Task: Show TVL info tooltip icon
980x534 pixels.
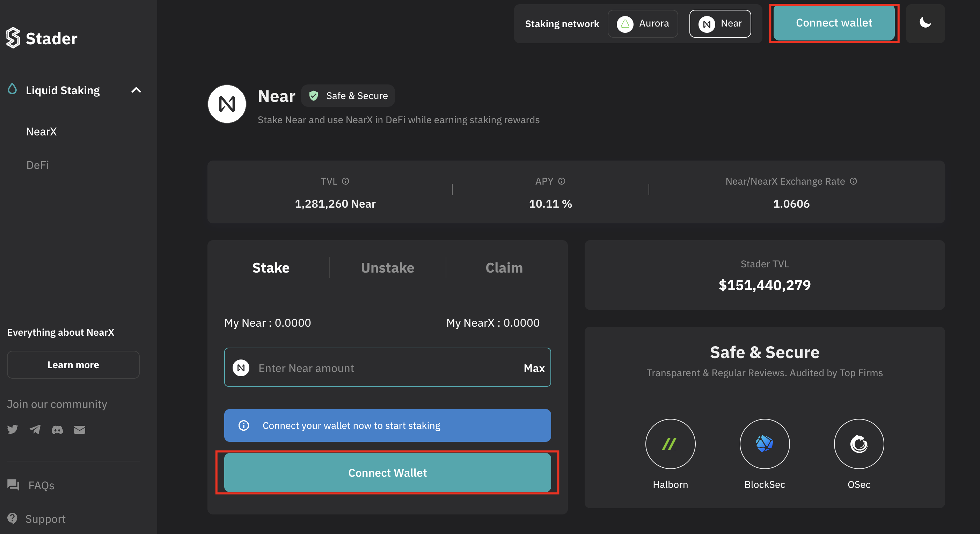Action: coord(345,181)
